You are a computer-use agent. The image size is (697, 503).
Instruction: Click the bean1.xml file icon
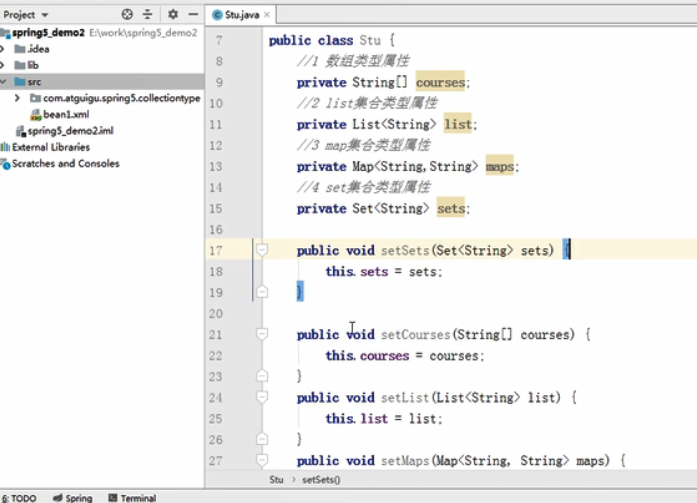[x=36, y=115]
